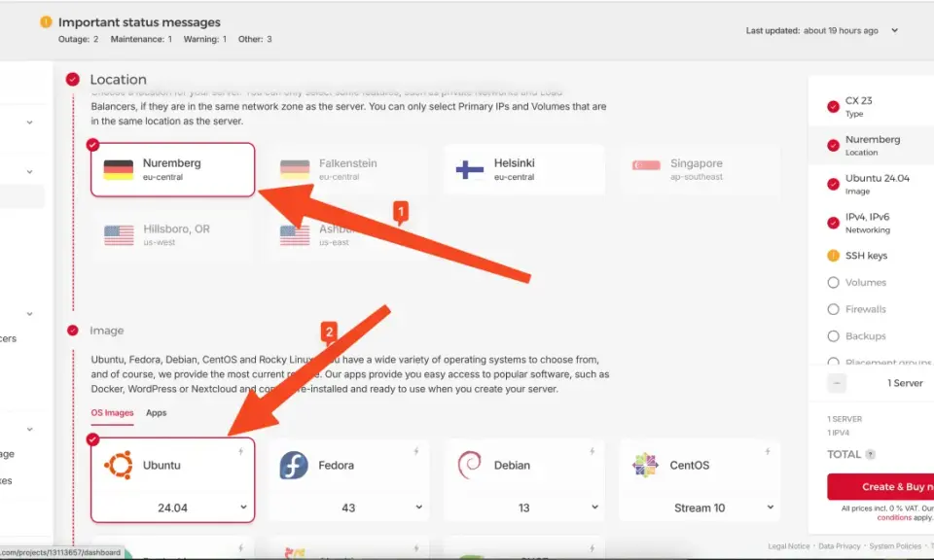The height and width of the screenshot is (560, 934).
Task: Open Ubuntu 24.04 version dropdown
Action: click(173, 507)
